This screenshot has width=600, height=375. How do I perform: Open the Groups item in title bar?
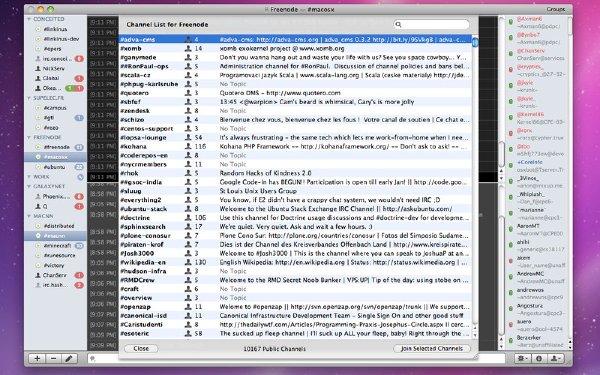pos(556,9)
